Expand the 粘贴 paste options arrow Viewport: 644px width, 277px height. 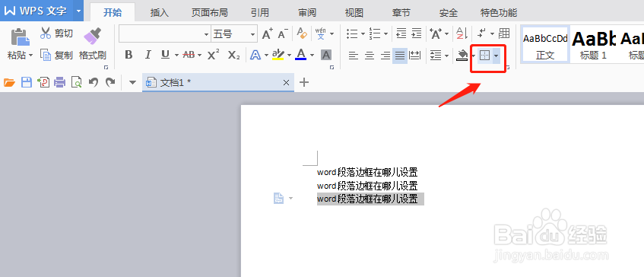click(x=31, y=56)
